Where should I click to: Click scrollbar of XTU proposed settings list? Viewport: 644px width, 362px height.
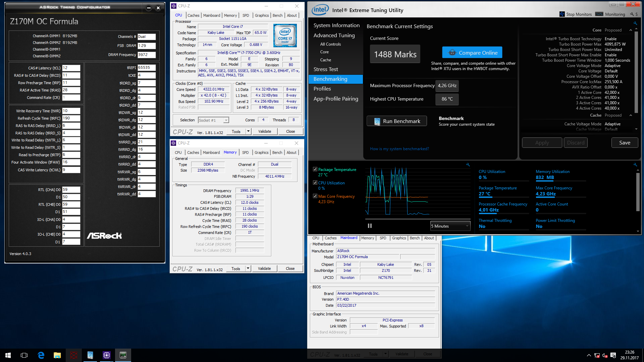[x=636, y=72]
